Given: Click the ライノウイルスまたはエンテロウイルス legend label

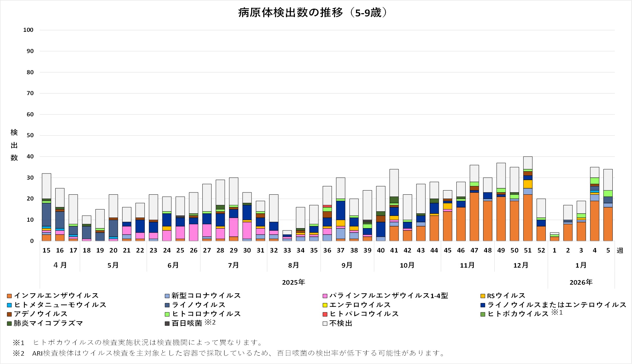Looking at the screenshot, I should point(556,305).
